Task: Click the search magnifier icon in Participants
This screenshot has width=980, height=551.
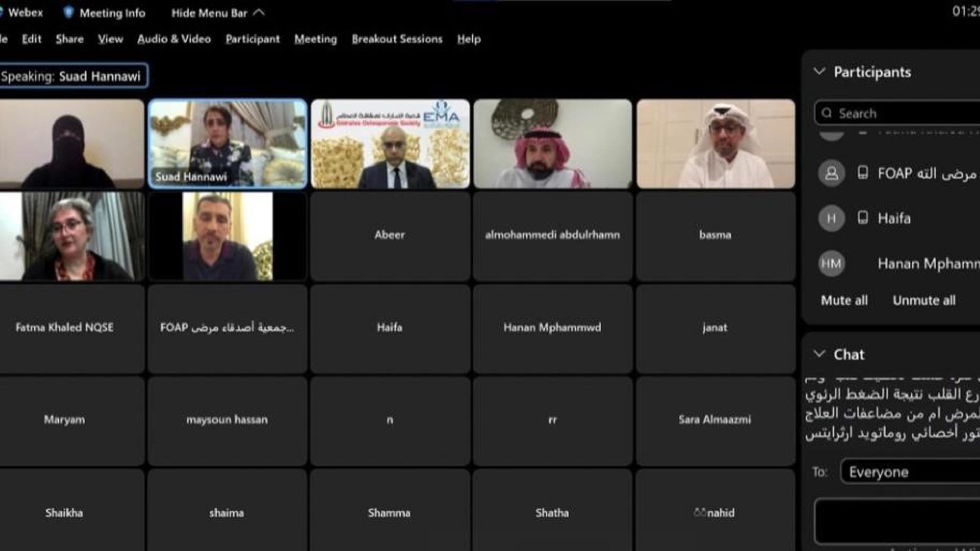Action: [x=827, y=113]
